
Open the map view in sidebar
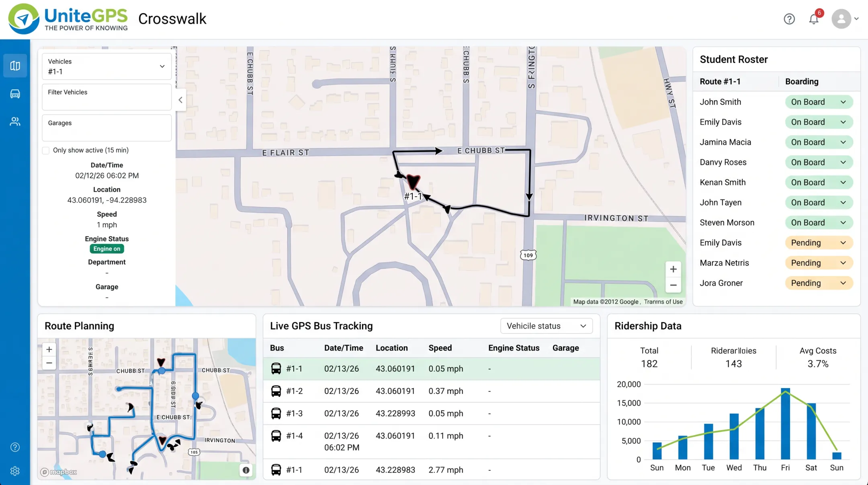(15, 66)
